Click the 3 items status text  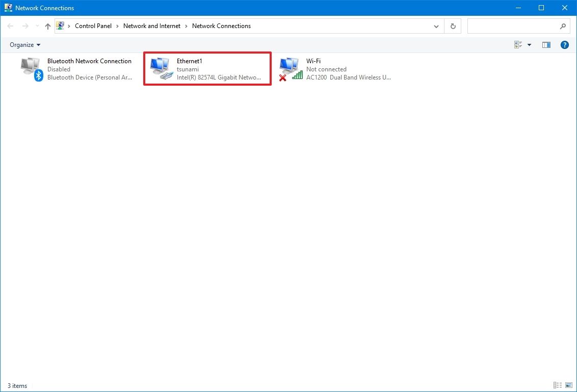tap(17, 385)
